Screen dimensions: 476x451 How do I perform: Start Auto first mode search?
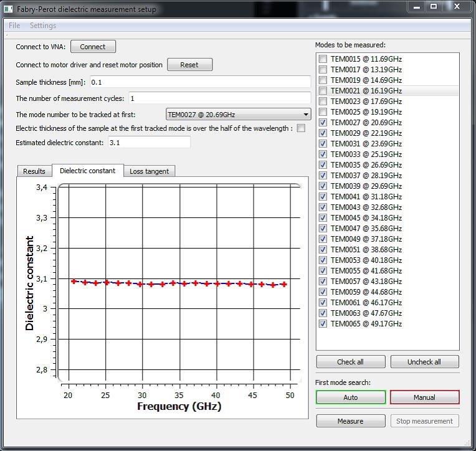point(351,397)
